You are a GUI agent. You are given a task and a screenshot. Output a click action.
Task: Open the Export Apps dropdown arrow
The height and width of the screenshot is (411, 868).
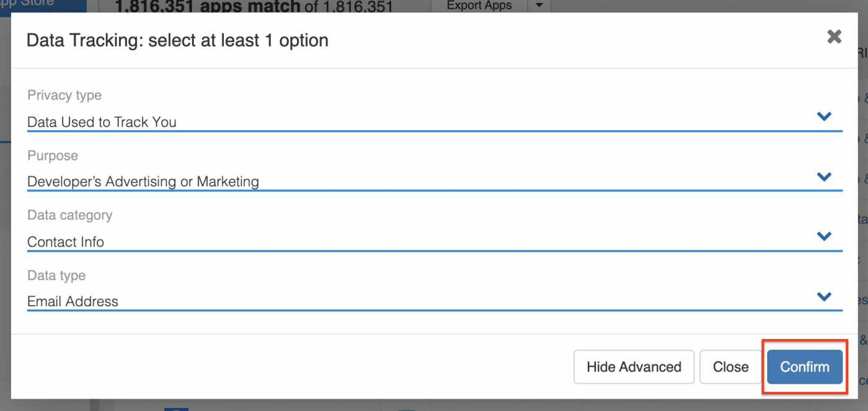point(539,6)
